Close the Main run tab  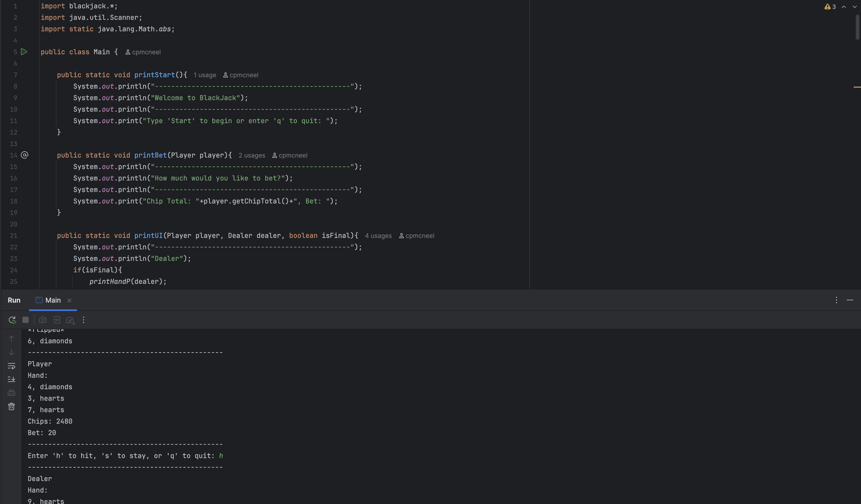[x=69, y=301]
